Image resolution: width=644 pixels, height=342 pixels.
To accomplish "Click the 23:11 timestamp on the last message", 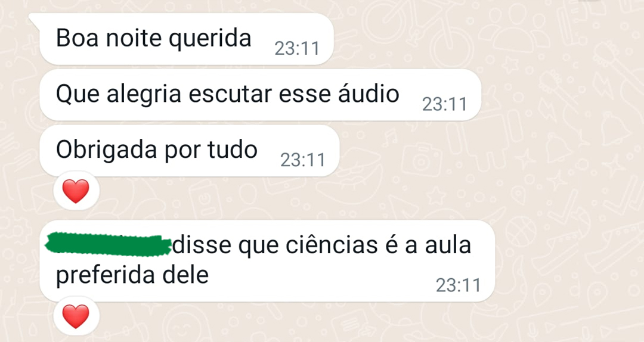I will 458,285.
